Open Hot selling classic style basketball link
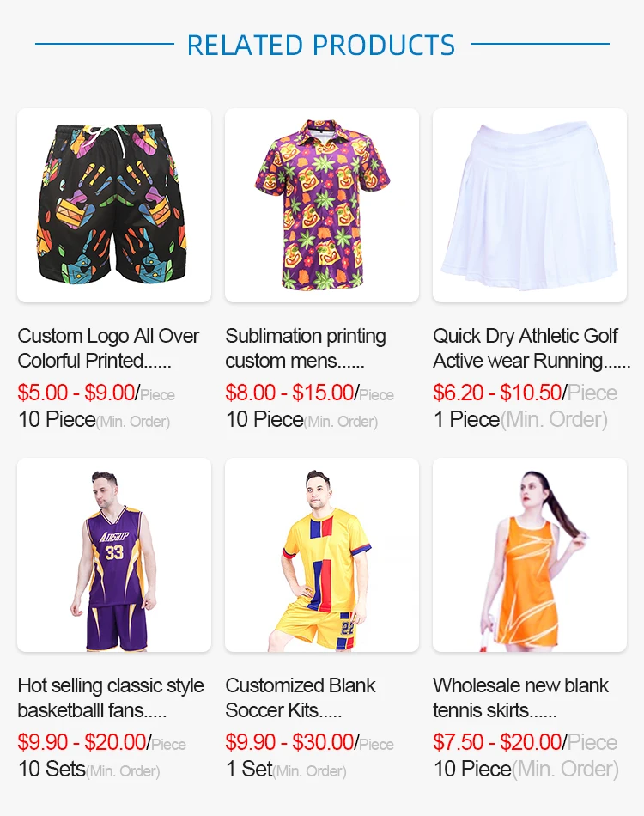This screenshot has width=644, height=816. coord(111,697)
